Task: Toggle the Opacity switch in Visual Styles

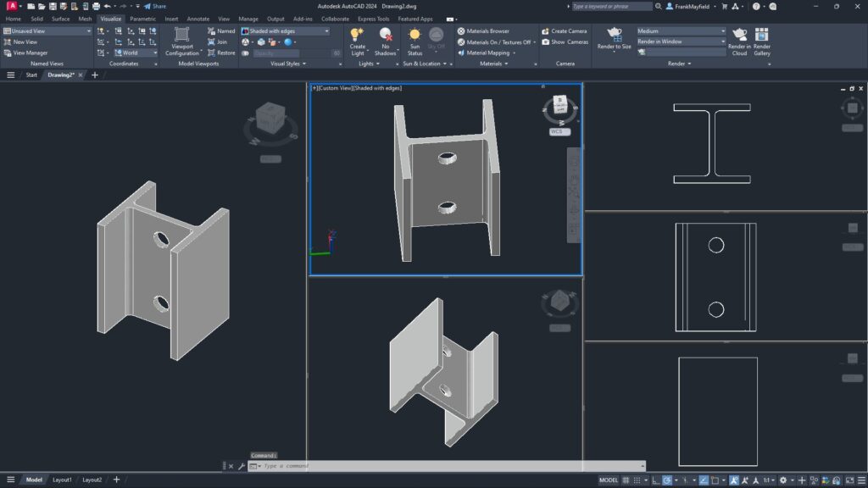Action: tap(246, 53)
